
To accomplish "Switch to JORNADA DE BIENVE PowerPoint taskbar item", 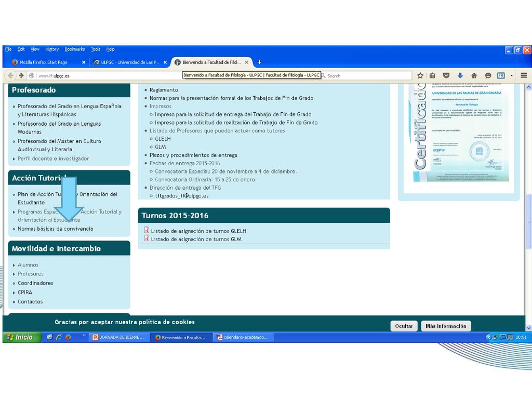I will pos(121,337).
